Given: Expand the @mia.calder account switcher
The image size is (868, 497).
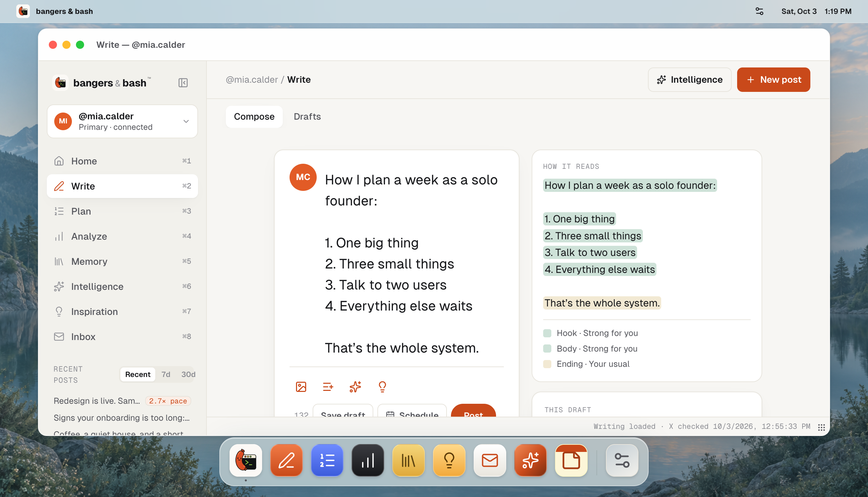Looking at the screenshot, I should (x=122, y=121).
